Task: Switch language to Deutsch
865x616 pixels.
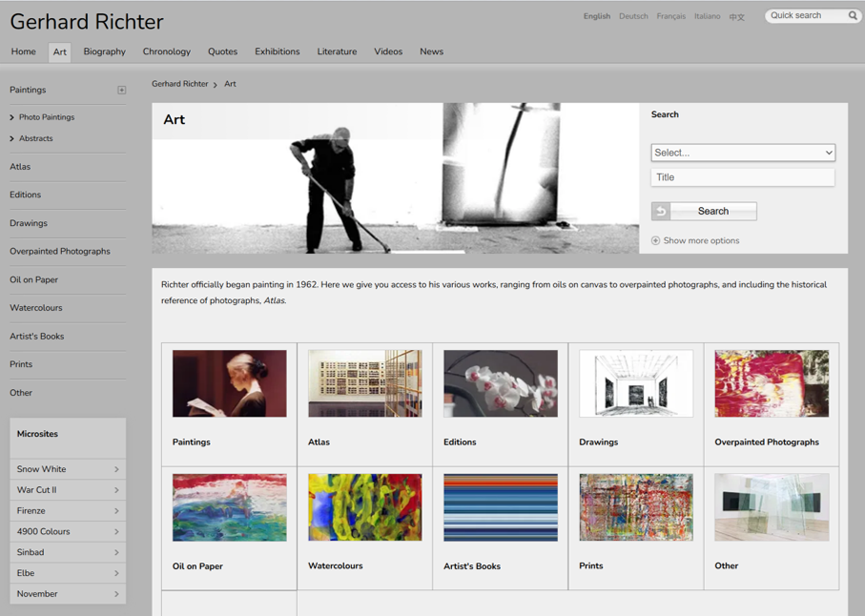Action: 633,16
